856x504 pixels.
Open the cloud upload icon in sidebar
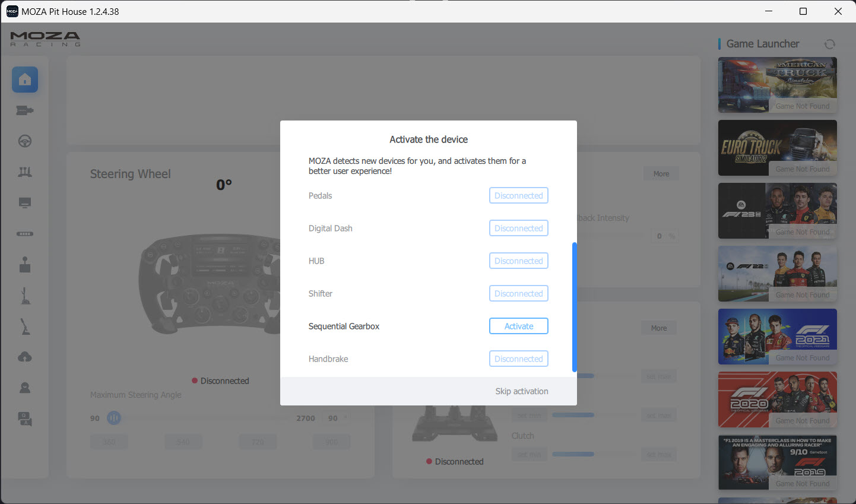tap(25, 357)
